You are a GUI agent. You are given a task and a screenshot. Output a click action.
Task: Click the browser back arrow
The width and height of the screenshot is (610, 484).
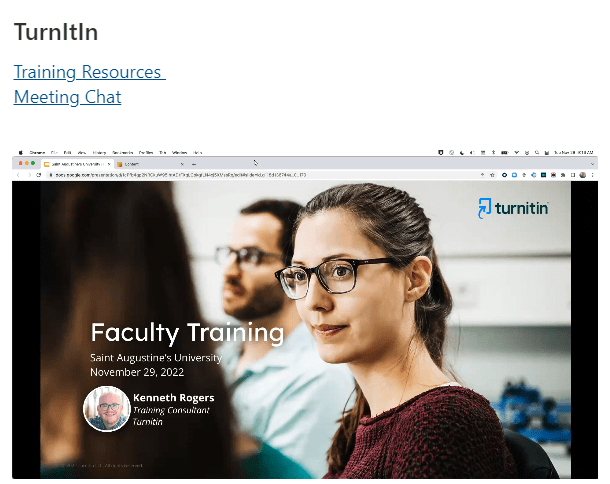click(18, 175)
